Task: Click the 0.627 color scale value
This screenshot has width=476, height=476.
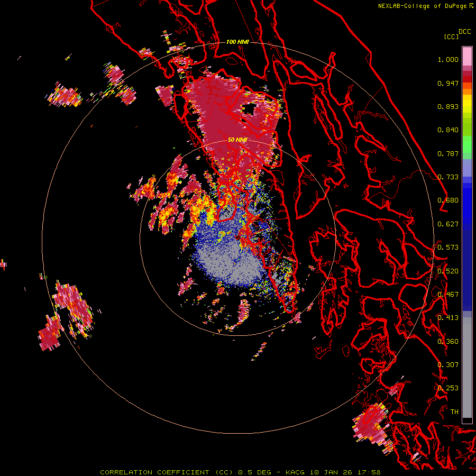Action: click(x=448, y=224)
